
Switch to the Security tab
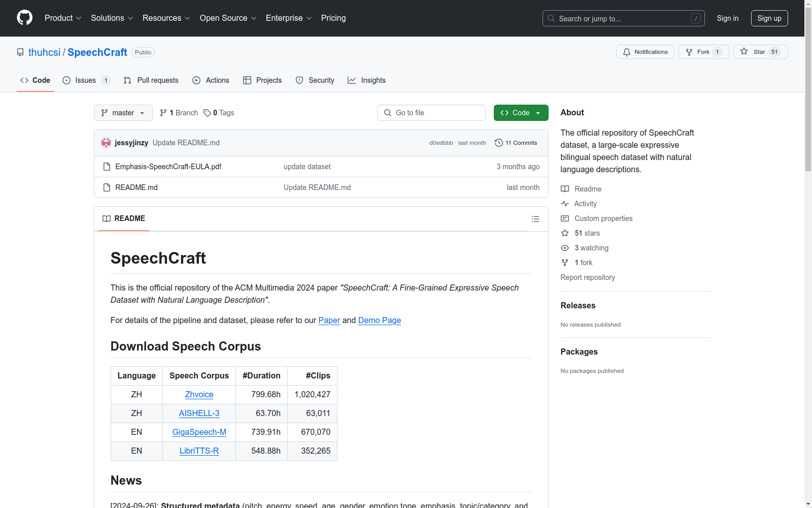click(315, 80)
